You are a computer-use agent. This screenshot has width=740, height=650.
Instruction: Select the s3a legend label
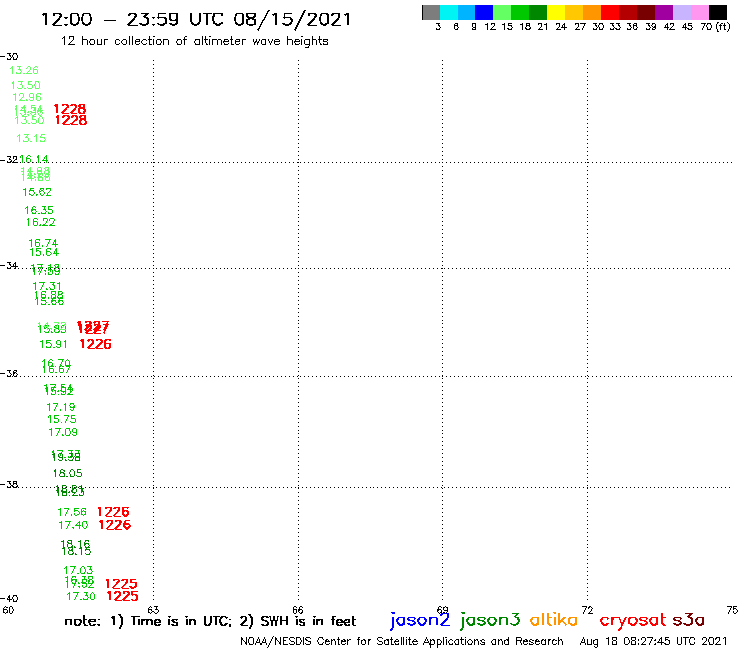pos(688,620)
